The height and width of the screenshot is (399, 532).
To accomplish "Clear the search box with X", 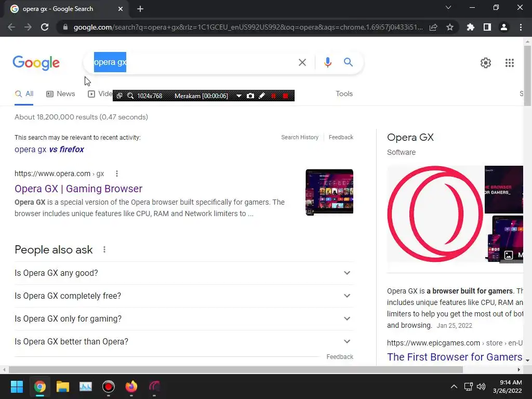I will tap(302, 62).
